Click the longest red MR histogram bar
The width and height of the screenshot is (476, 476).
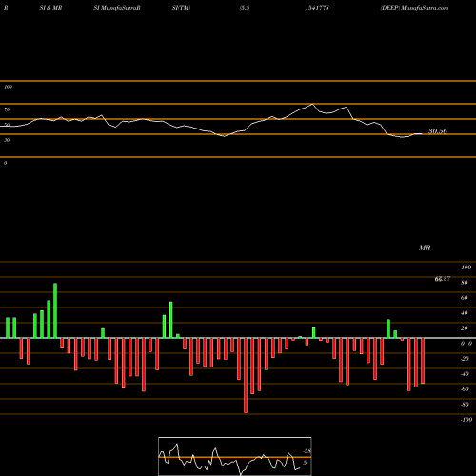coord(246,375)
